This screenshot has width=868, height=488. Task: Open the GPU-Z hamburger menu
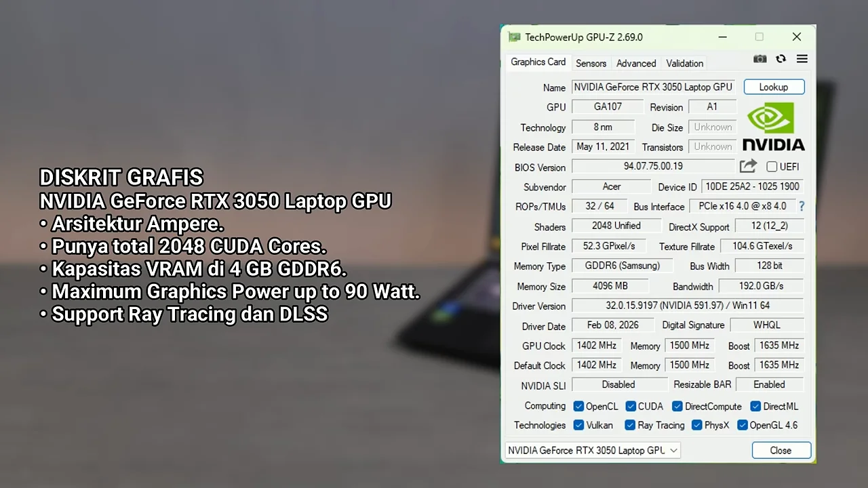(802, 59)
